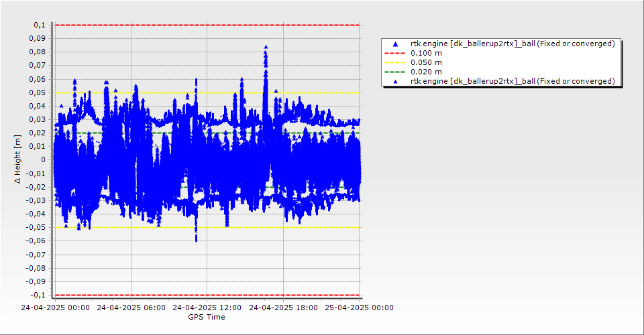This screenshot has width=644, height=335.
Task: Click the -0,03 y-axis tick label
Action: click(36, 200)
